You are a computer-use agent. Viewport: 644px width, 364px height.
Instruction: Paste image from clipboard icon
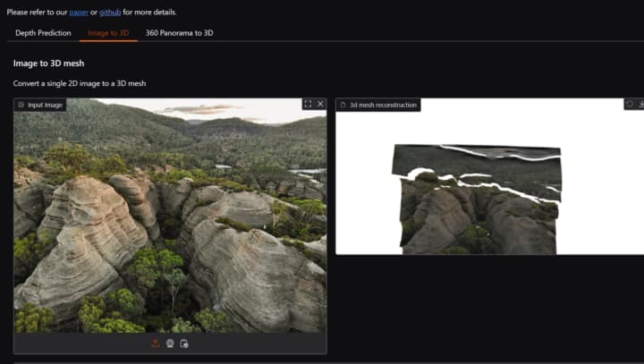184,343
